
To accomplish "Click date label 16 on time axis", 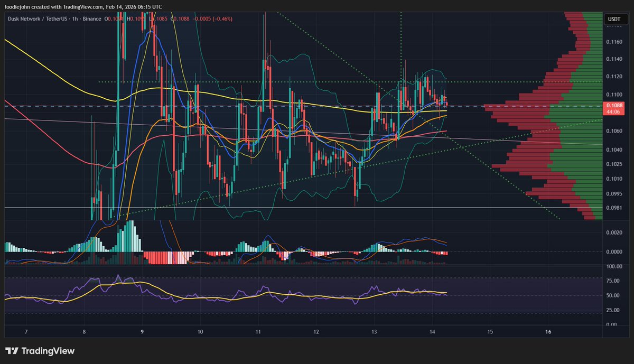I will 548,332.
